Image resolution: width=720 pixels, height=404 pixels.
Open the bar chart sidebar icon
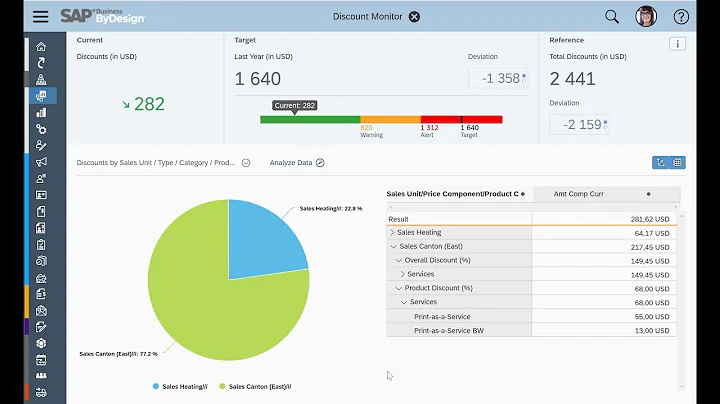(41, 112)
